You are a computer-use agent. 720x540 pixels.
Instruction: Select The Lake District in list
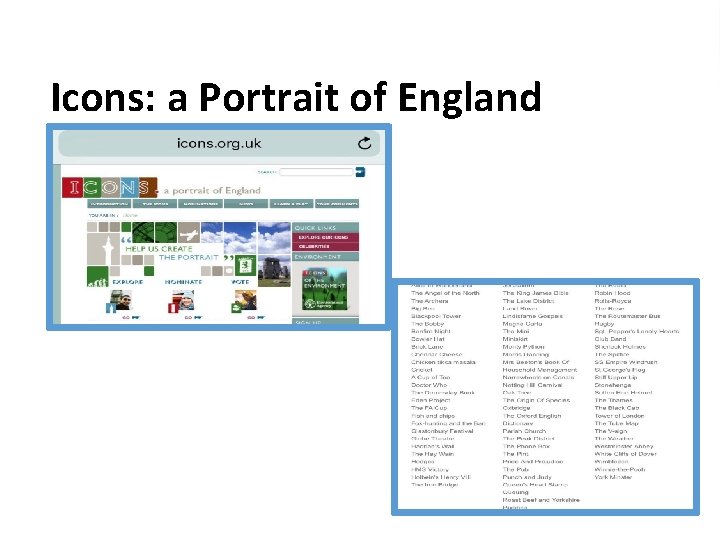tap(528, 301)
